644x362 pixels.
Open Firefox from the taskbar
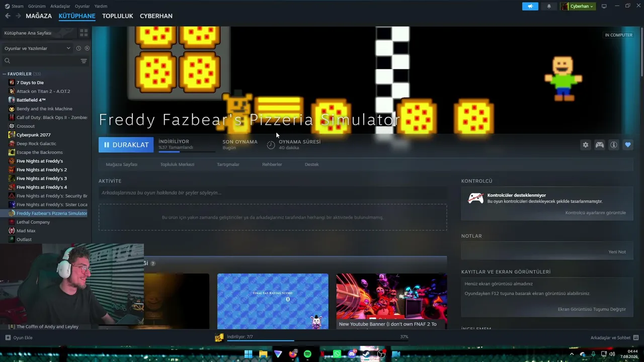point(293,354)
